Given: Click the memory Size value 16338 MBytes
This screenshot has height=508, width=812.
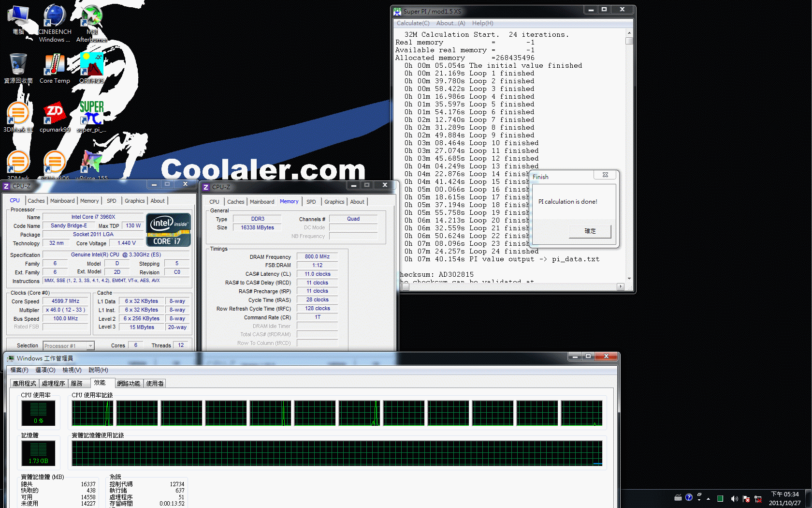Looking at the screenshot, I should click(257, 227).
